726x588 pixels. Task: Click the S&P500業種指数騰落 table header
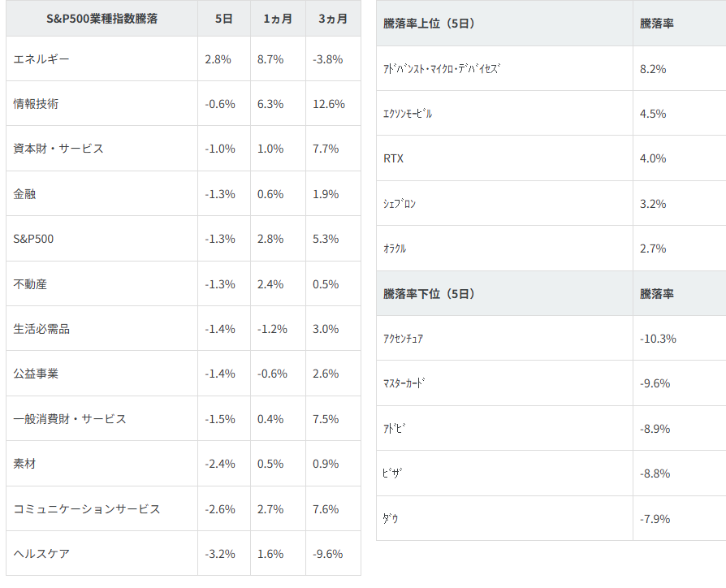click(x=102, y=19)
